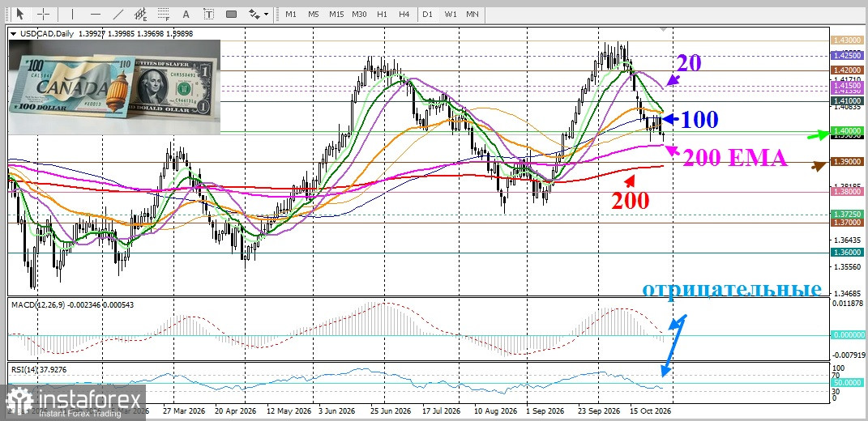
Task: Click the 1.42000 price level label
Action: 847,70
